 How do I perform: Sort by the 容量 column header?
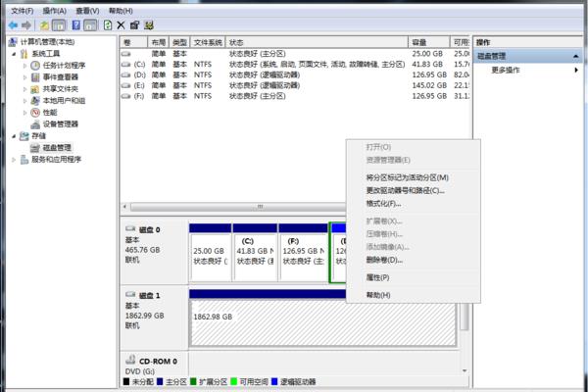point(428,42)
